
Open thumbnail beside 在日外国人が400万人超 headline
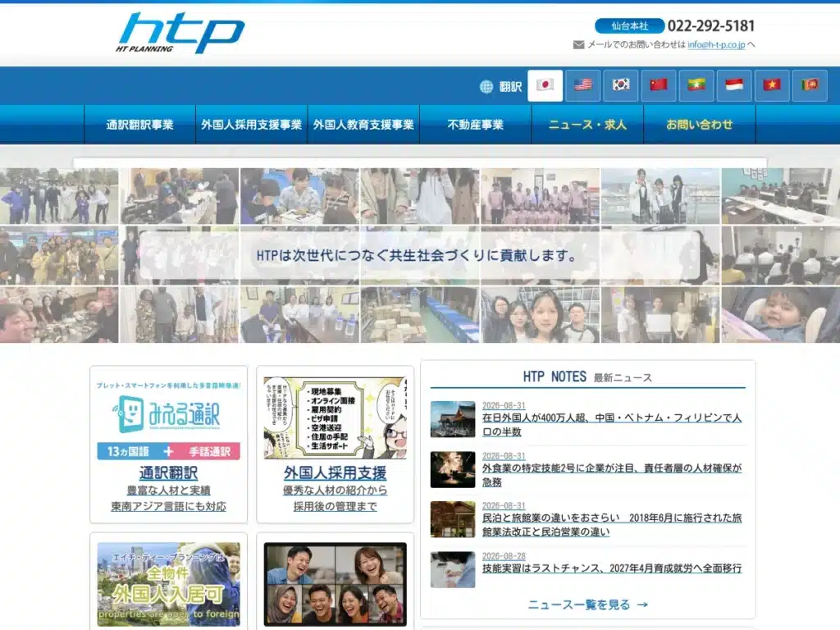[x=453, y=419]
